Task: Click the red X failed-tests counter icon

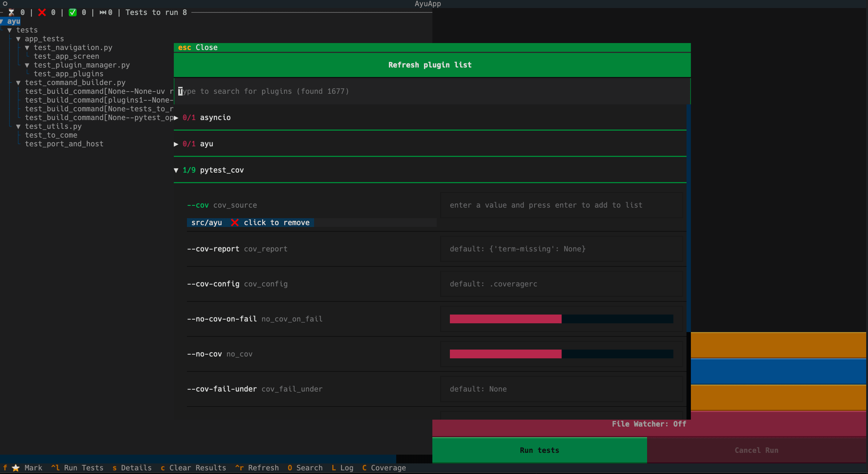Action: pos(42,12)
